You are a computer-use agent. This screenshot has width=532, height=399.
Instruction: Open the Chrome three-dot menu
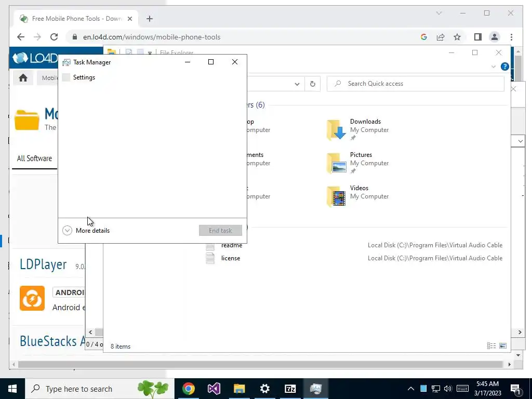(511, 37)
